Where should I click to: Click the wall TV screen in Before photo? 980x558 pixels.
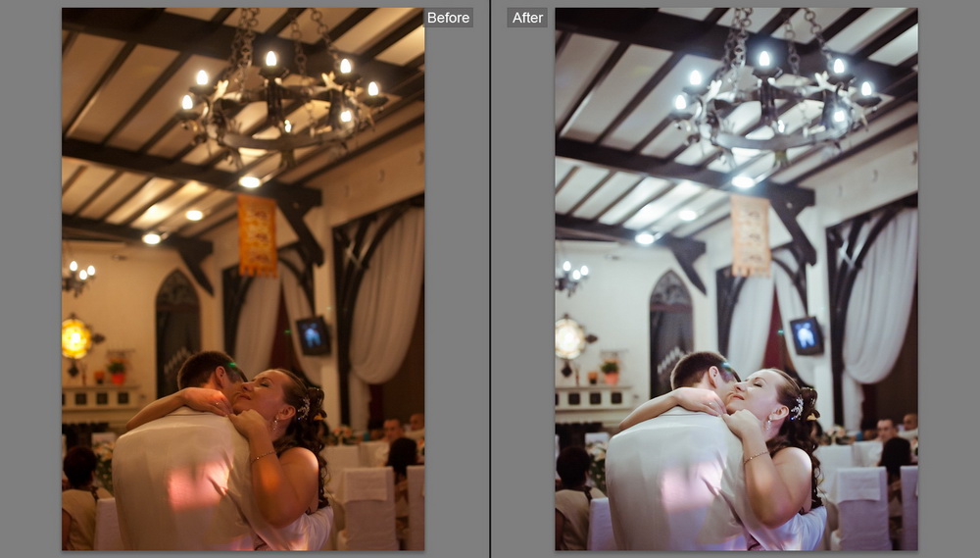pyautogui.click(x=314, y=335)
